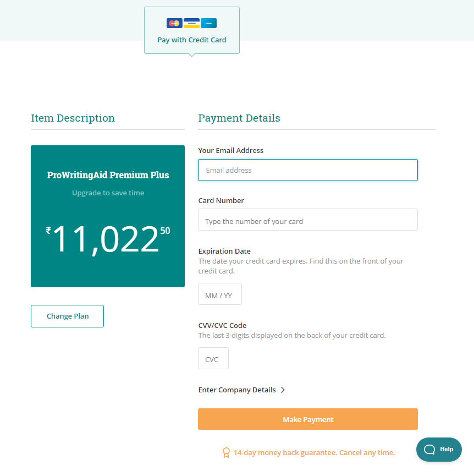Click the ProWritingAid Premium Plus plan title
The width and height of the screenshot is (474, 476).
(108, 175)
